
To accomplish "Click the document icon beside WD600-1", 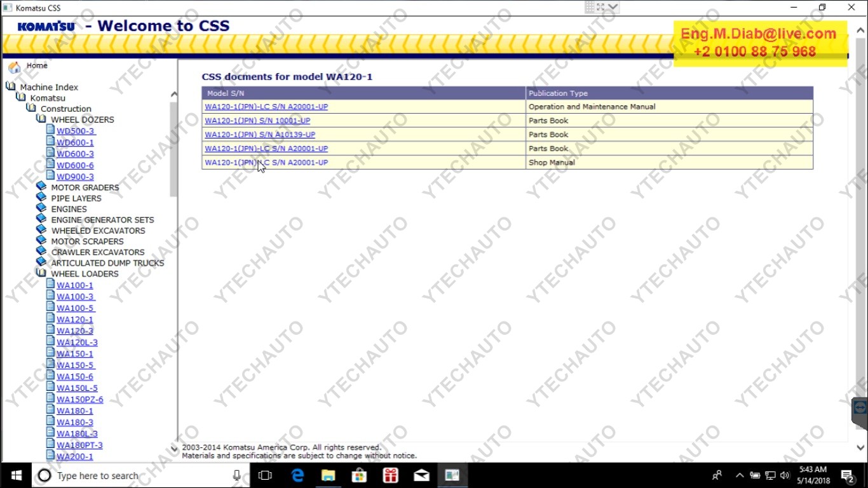I will [51, 141].
